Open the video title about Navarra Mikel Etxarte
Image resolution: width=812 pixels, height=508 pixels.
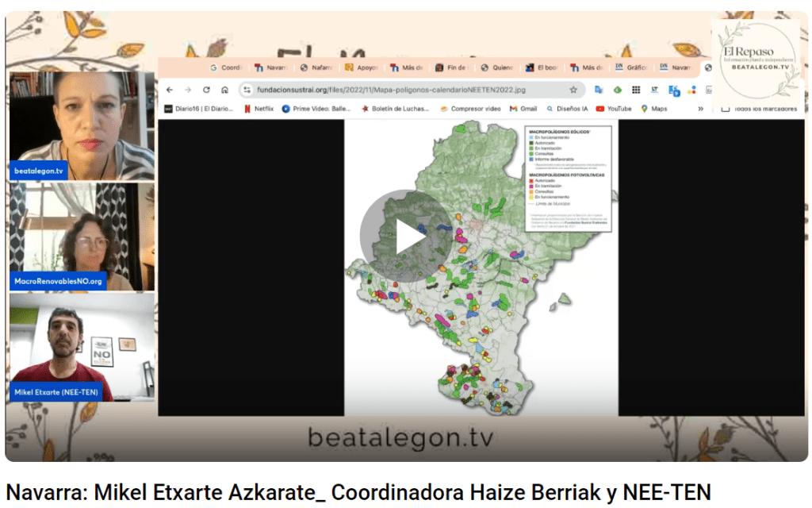[x=358, y=492]
